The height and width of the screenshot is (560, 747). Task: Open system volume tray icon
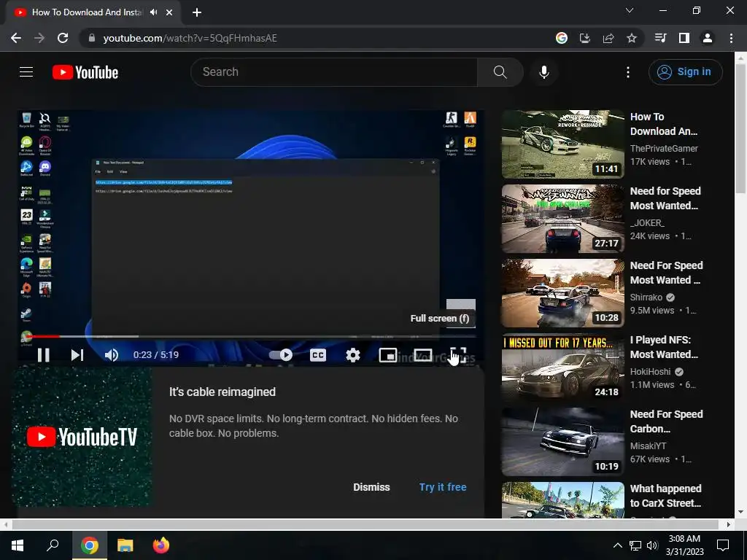(652, 545)
